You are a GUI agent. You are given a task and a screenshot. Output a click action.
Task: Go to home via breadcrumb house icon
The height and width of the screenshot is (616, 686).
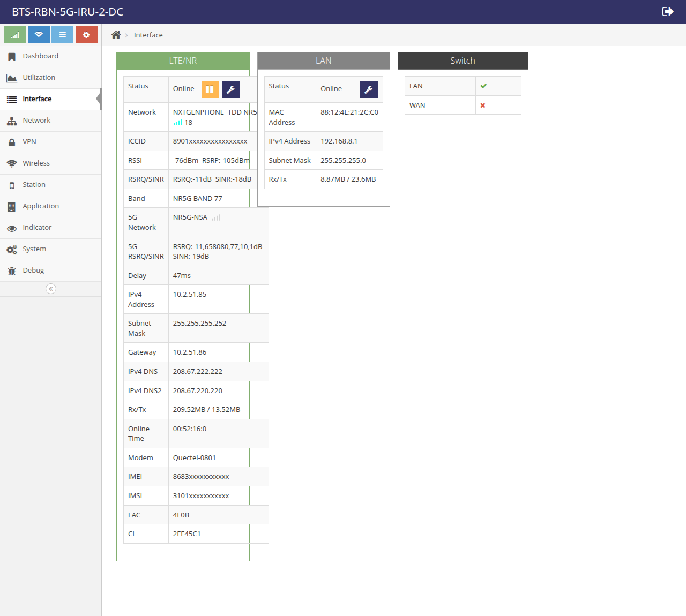pyautogui.click(x=116, y=35)
